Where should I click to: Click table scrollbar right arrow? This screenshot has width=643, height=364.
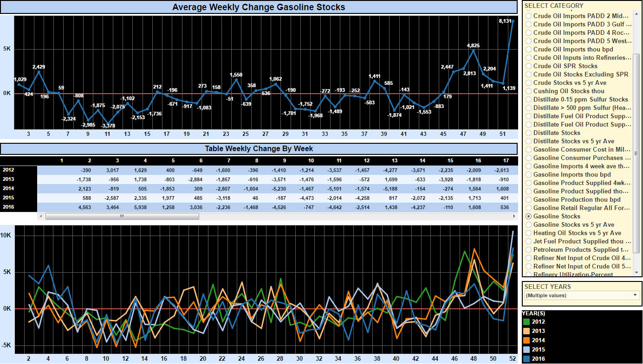pos(513,216)
